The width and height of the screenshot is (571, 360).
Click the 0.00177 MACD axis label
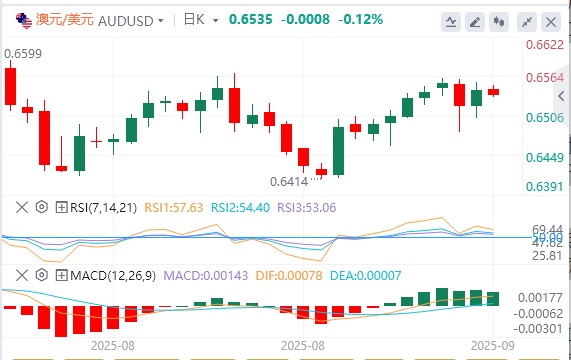[x=540, y=298]
